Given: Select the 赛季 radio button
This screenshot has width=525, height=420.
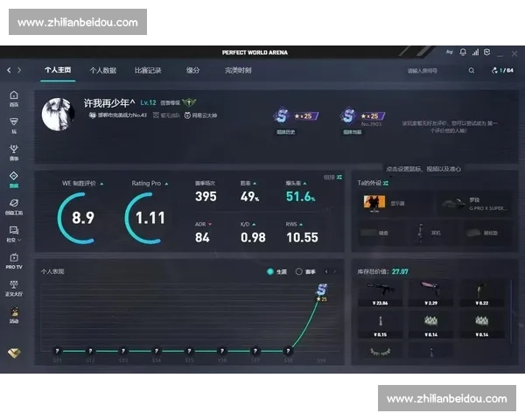Looking at the screenshot, I should (x=299, y=272).
